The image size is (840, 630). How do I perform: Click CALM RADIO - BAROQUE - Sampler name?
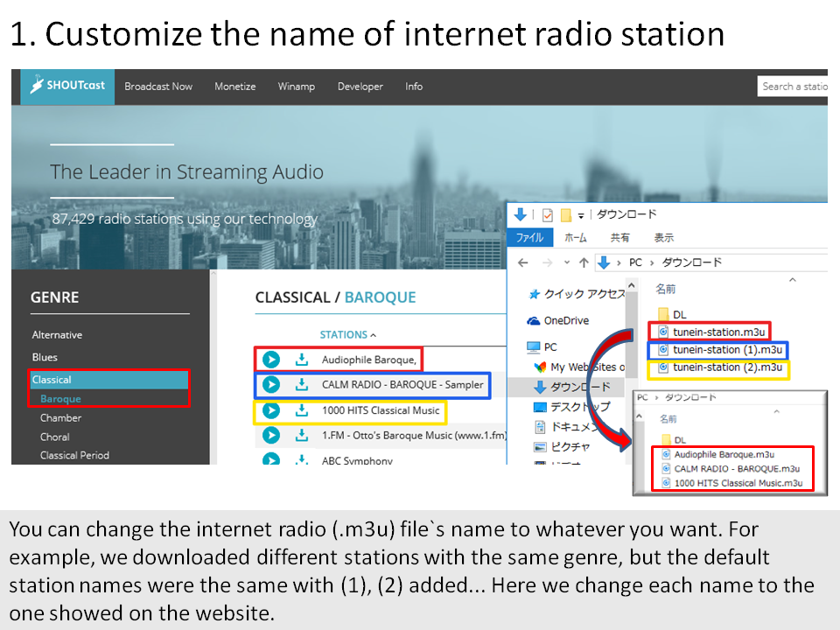(402, 385)
